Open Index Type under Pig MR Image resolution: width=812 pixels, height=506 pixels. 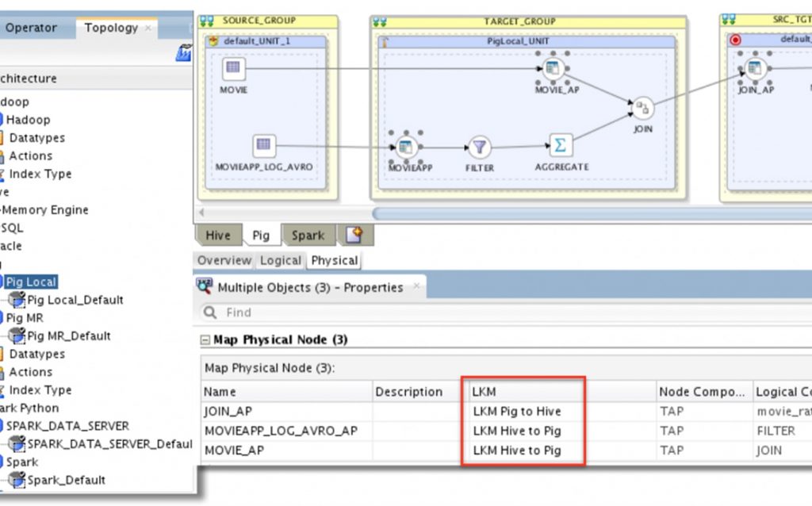[x=40, y=389]
